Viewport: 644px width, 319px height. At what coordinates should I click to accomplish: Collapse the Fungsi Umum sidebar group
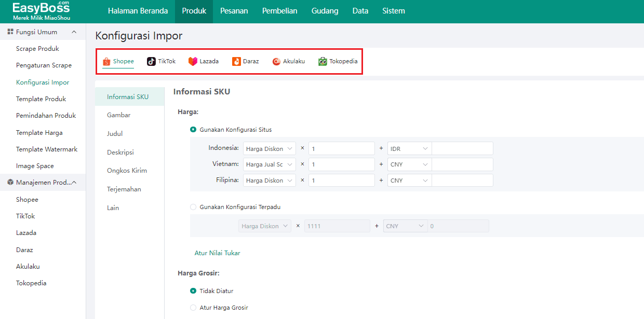(x=74, y=32)
